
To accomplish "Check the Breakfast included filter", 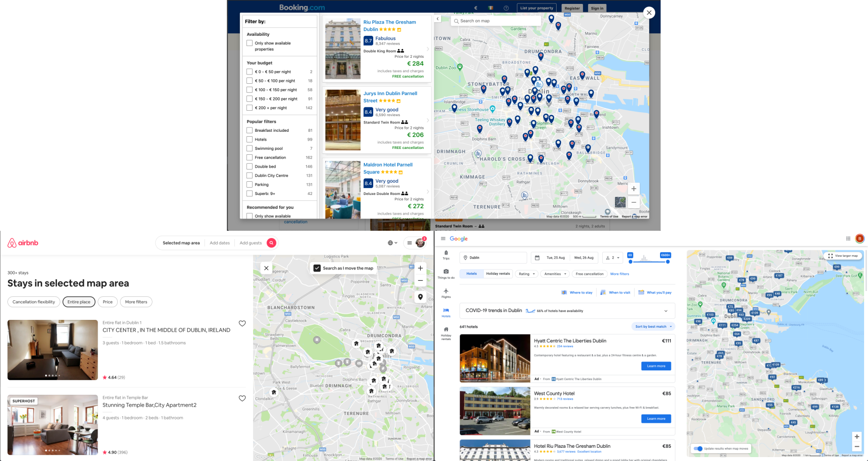I will [250, 130].
